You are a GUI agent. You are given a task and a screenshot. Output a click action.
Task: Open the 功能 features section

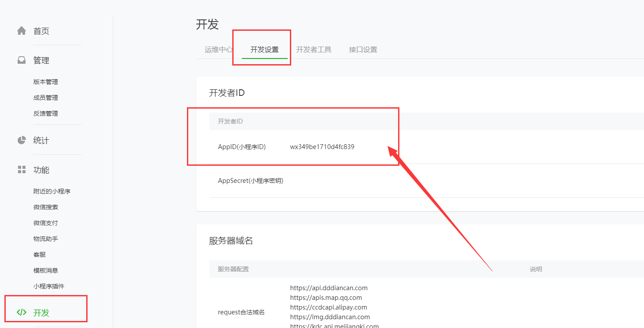(x=41, y=170)
